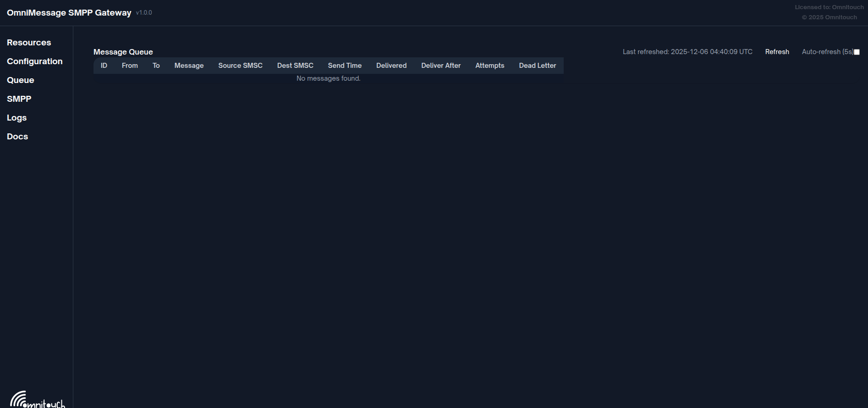Click the v1.0.0 version label

(x=144, y=13)
